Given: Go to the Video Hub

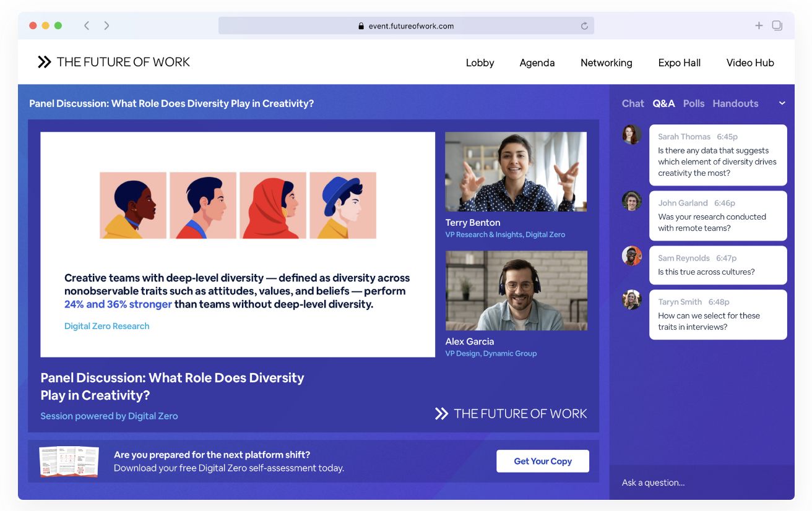Looking at the screenshot, I should (750, 62).
